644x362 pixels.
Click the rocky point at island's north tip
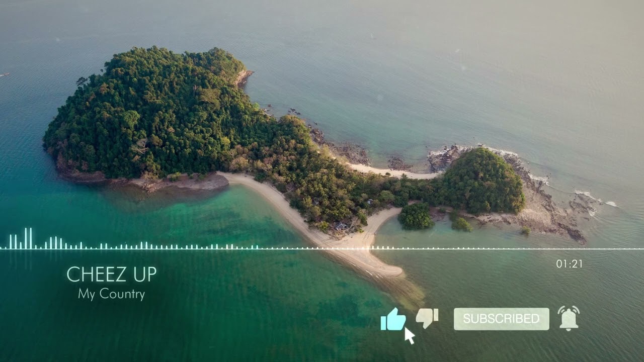coord(245,77)
